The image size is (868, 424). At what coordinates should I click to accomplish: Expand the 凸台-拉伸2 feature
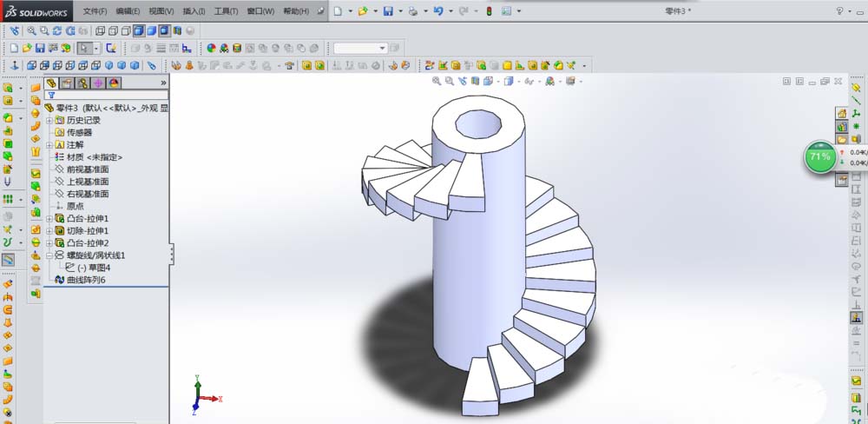pos(49,242)
